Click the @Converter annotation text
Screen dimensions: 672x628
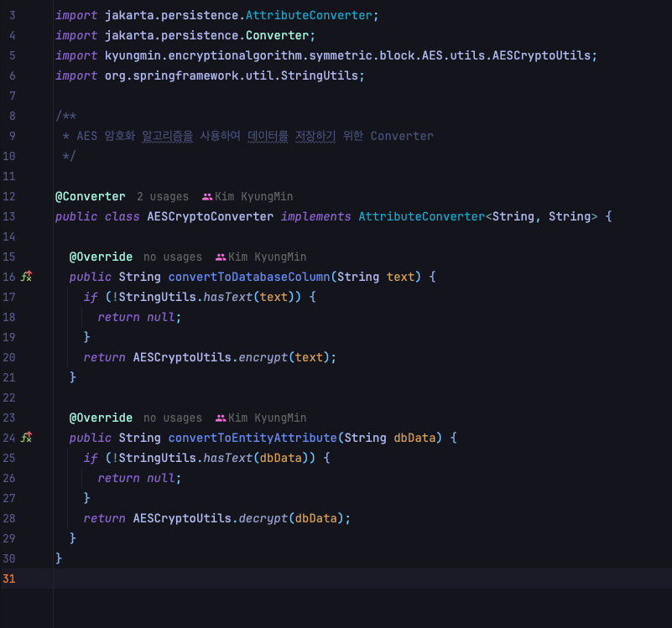click(x=90, y=195)
